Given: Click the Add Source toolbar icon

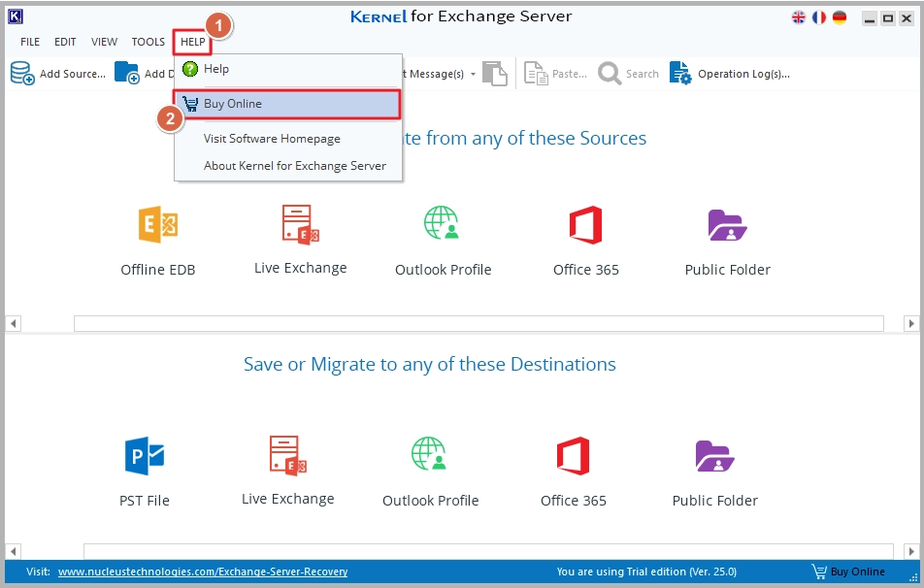Looking at the screenshot, I should pyautogui.click(x=22, y=73).
